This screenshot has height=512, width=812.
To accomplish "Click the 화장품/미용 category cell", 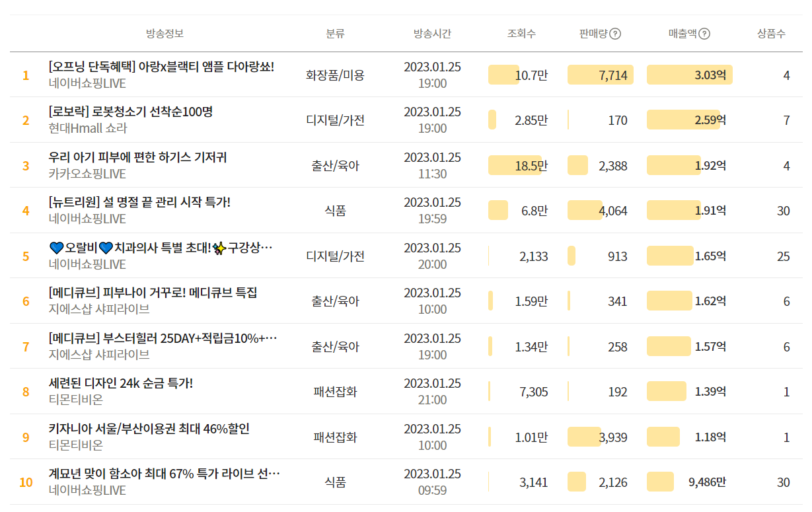I will [335, 75].
